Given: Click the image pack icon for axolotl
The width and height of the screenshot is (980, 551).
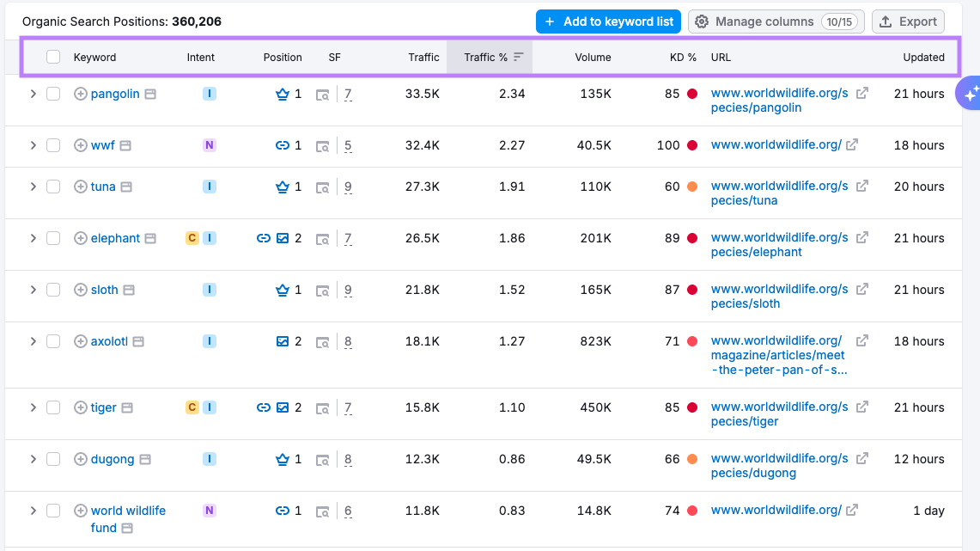Looking at the screenshot, I should [x=284, y=341].
